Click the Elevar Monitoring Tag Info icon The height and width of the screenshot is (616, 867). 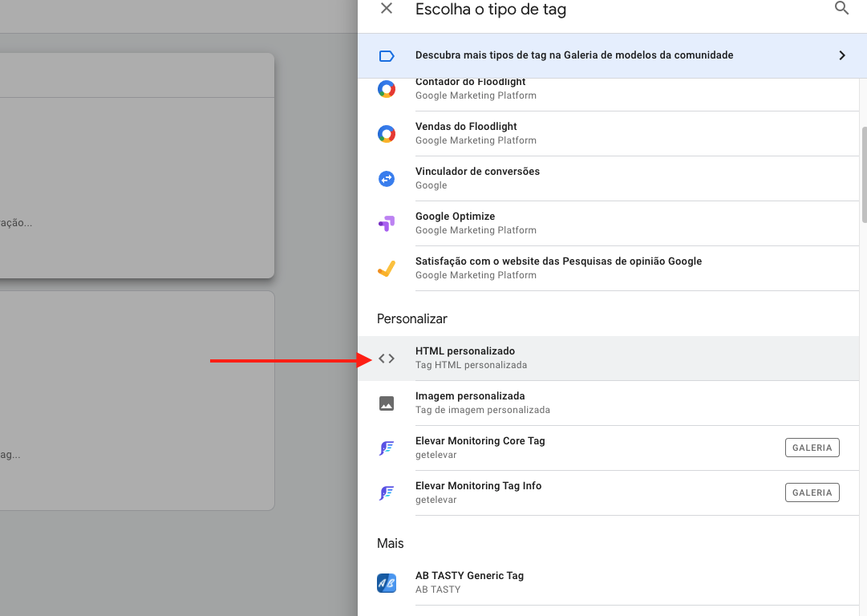point(387,492)
